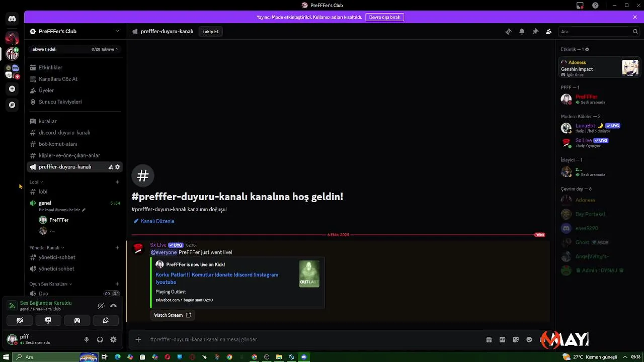644x362 pixels.
Task: Open Etkinlik activity settings gear
Action: tap(587, 49)
